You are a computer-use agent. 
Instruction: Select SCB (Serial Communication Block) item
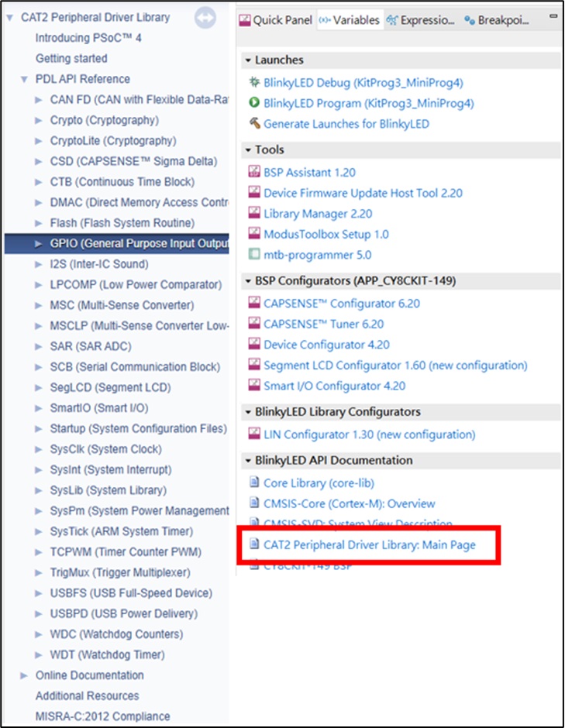[x=135, y=367]
